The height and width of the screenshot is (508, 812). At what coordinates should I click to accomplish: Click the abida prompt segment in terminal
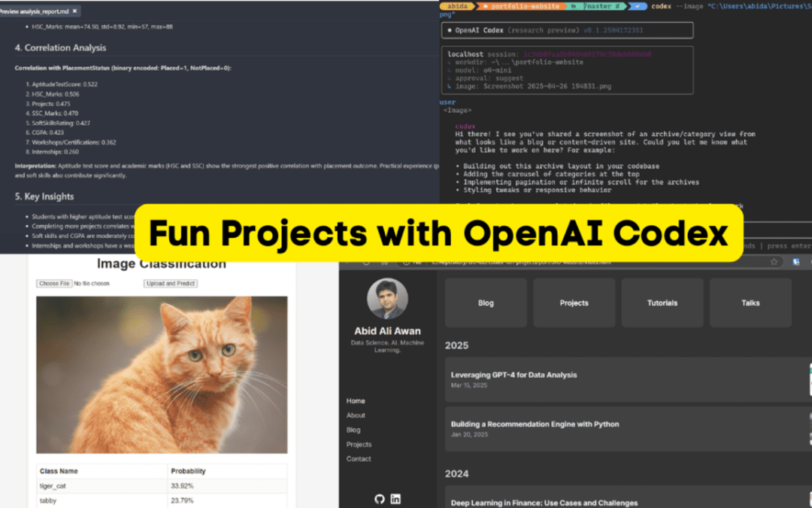tap(459, 6)
